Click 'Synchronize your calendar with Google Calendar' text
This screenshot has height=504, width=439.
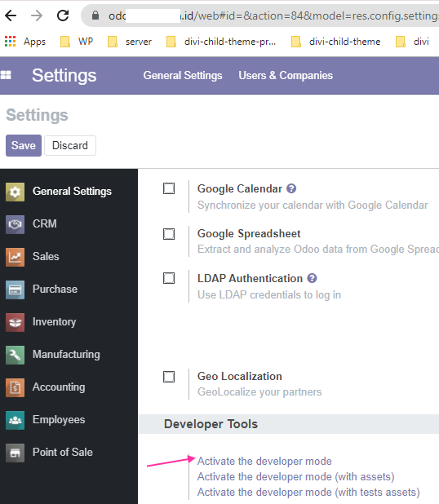(x=313, y=205)
